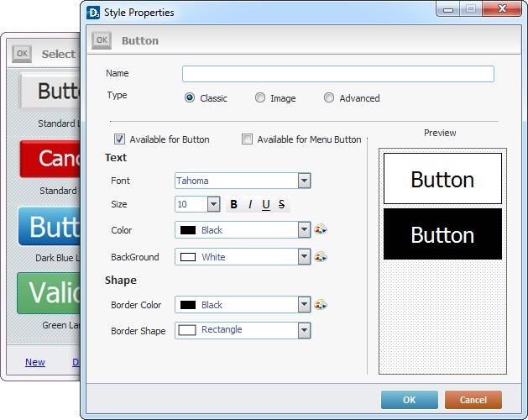
Task: Click the OK icon beside Button header
Action: click(102, 40)
